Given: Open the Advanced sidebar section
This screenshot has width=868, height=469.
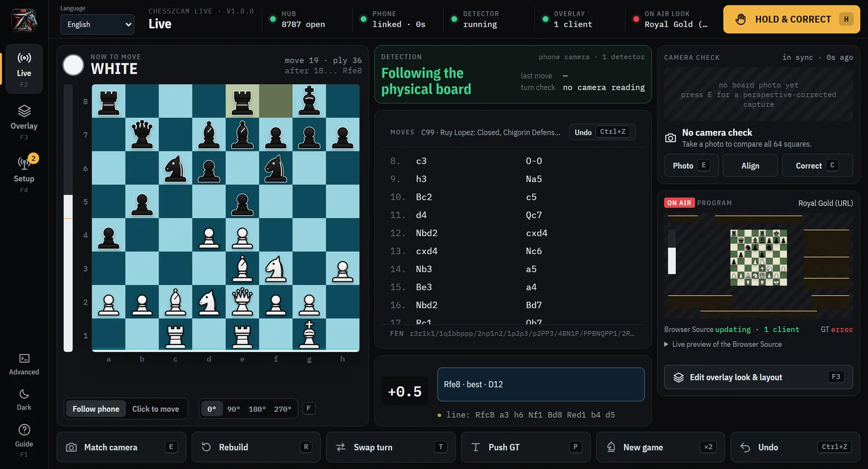Looking at the screenshot, I should pyautogui.click(x=24, y=364).
